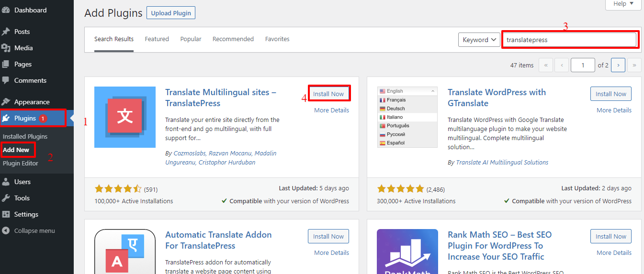Open Translate Multilingual sites – TranslatePress title
Image resolution: width=644 pixels, height=274 pixels.
(221, 98)
